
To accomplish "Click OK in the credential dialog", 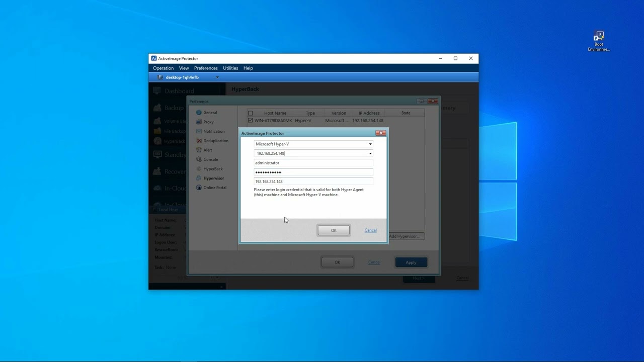I will [334, 230].
